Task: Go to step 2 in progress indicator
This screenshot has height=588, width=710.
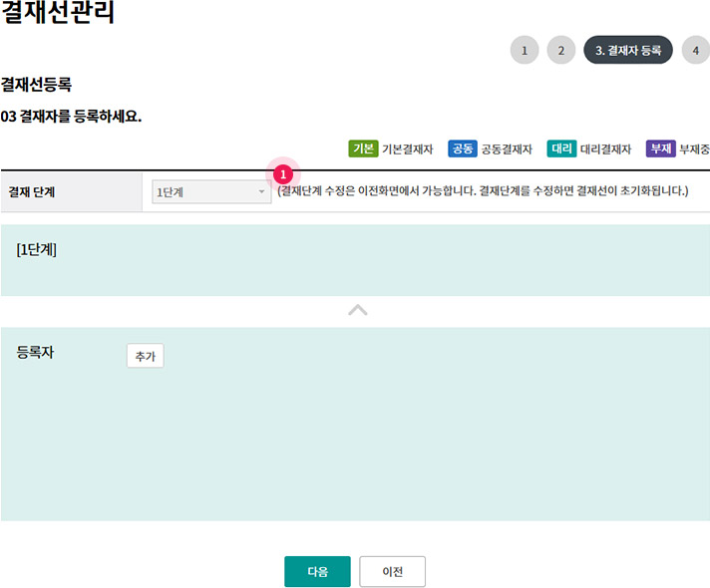Action: [x=561, y=50]
